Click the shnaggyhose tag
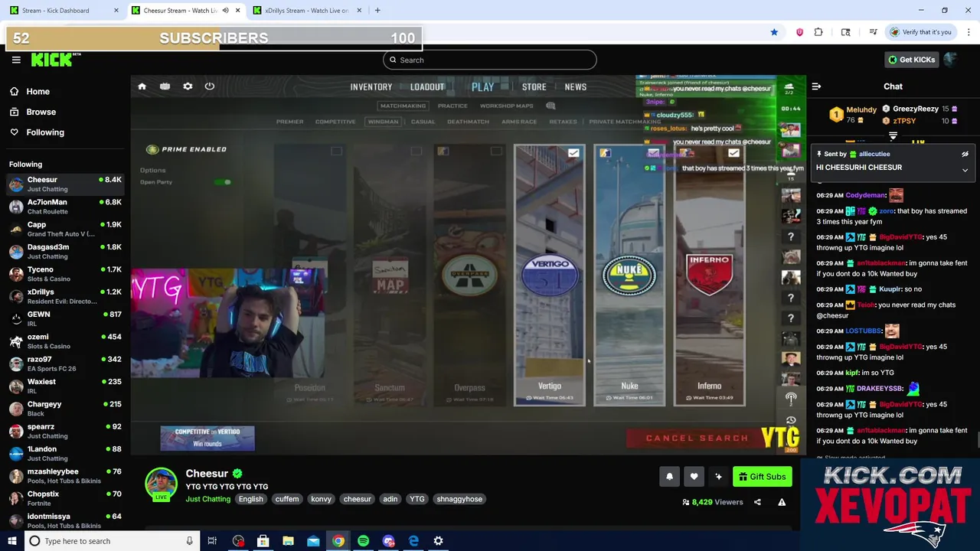 [459, 499]
